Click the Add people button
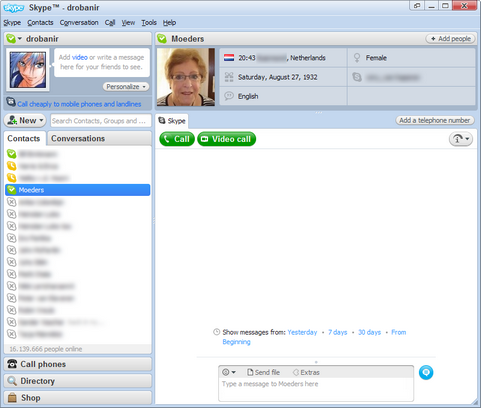This screenshot has height=408, width=481. 450,39
